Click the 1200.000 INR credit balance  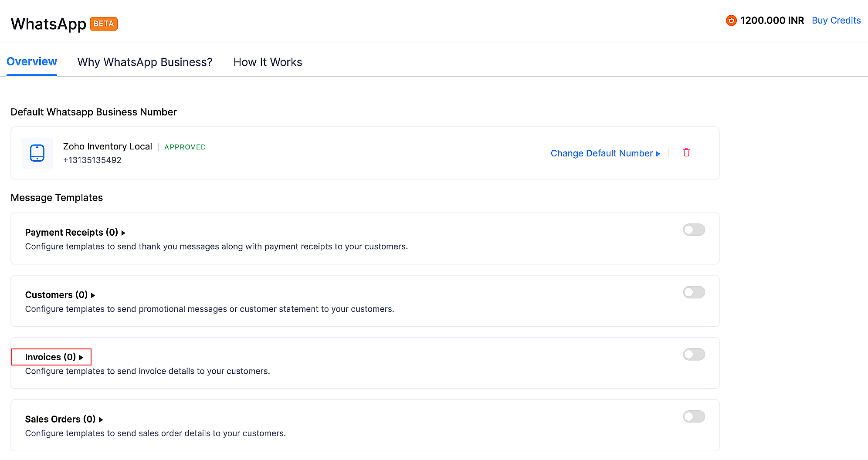pos(772,20)
